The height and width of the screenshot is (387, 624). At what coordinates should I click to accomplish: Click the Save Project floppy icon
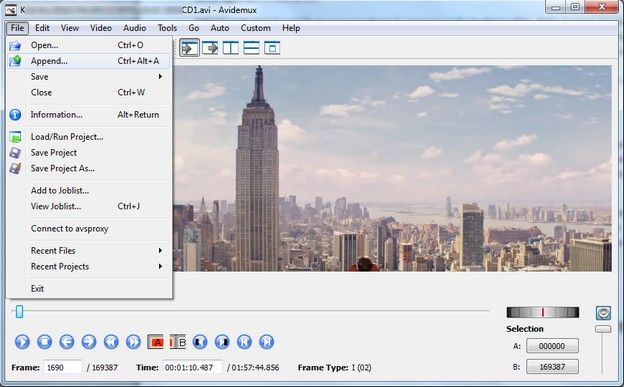[x=15, y=152]
